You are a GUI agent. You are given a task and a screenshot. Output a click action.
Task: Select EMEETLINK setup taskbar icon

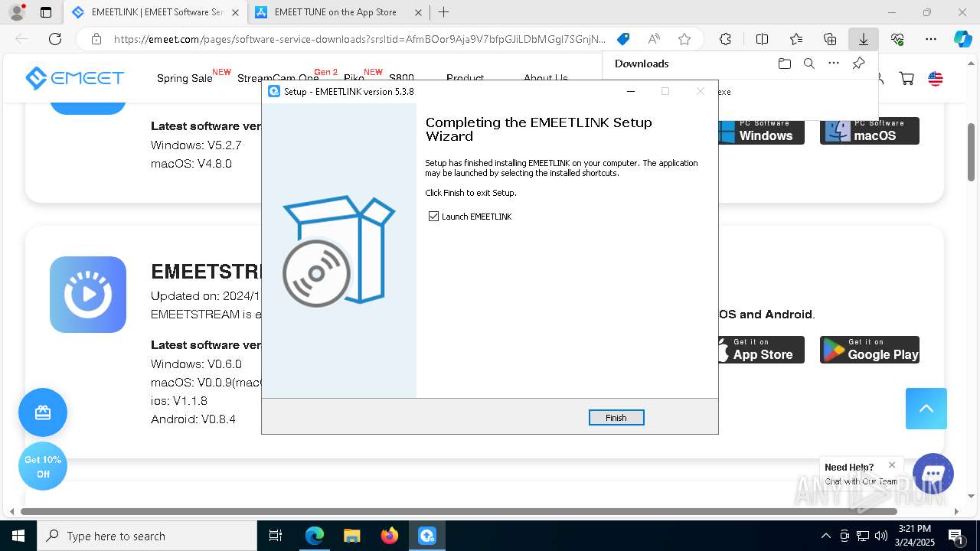tap(427, 536)
